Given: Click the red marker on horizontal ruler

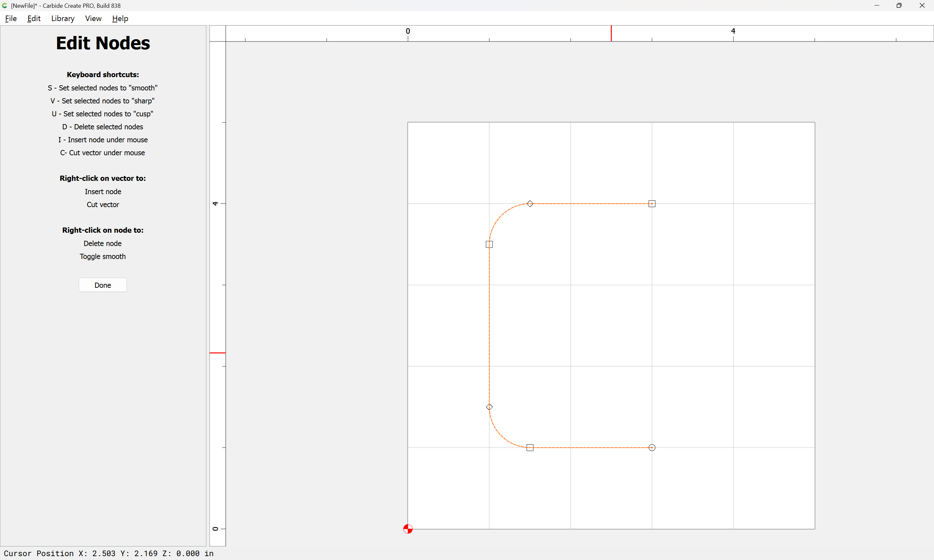Looking at the screenshot, I should [611, 34].
